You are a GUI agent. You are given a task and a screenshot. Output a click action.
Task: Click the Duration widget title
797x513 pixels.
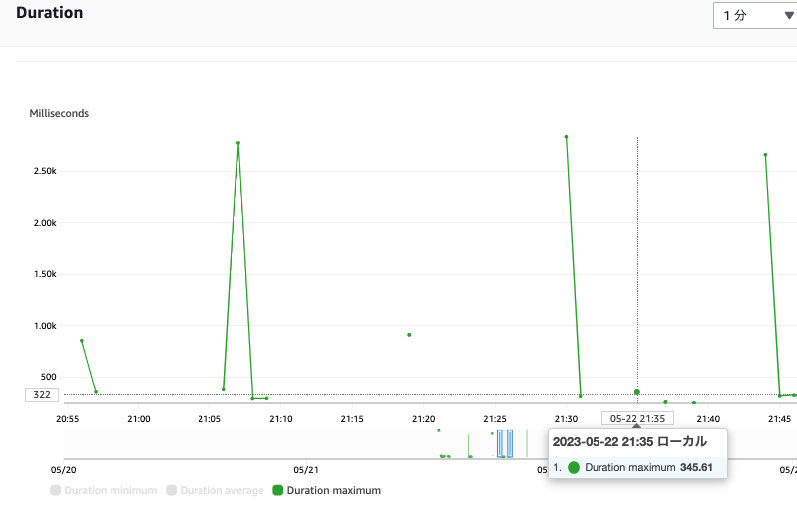50,13
